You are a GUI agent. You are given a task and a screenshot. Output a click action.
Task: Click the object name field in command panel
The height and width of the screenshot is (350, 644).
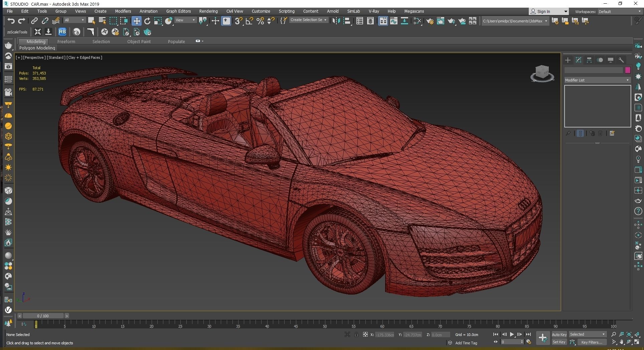coord(594,70)
